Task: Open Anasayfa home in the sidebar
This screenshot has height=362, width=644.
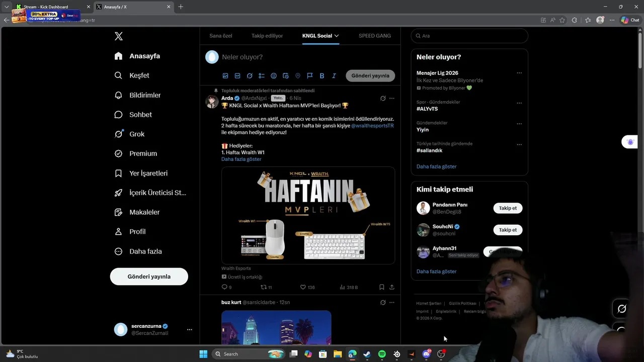Action: pyautogui.click(x=137, y=56)
